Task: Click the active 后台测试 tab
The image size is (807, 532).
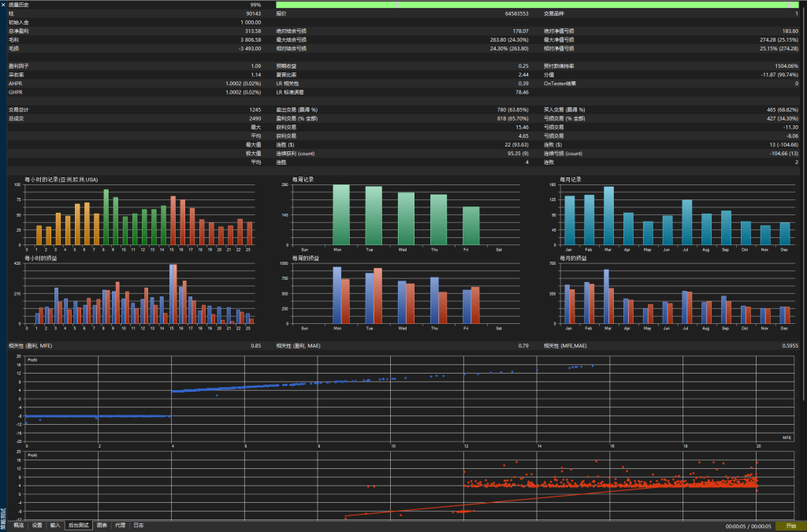Action: 79,525
